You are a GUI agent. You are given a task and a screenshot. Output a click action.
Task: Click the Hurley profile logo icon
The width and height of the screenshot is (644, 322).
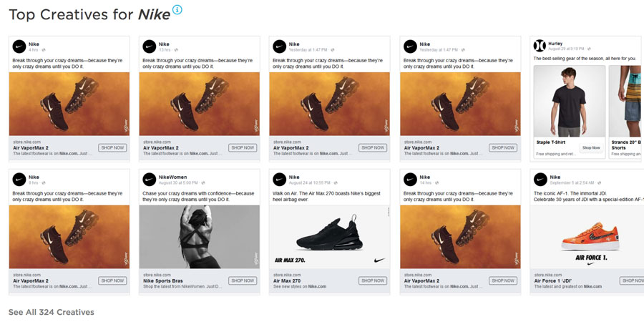coord(540,46)
